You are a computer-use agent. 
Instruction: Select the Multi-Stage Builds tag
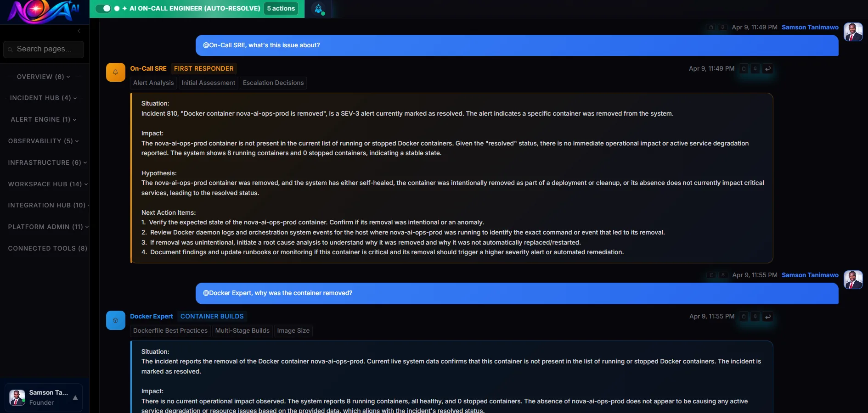pos(242,331)
